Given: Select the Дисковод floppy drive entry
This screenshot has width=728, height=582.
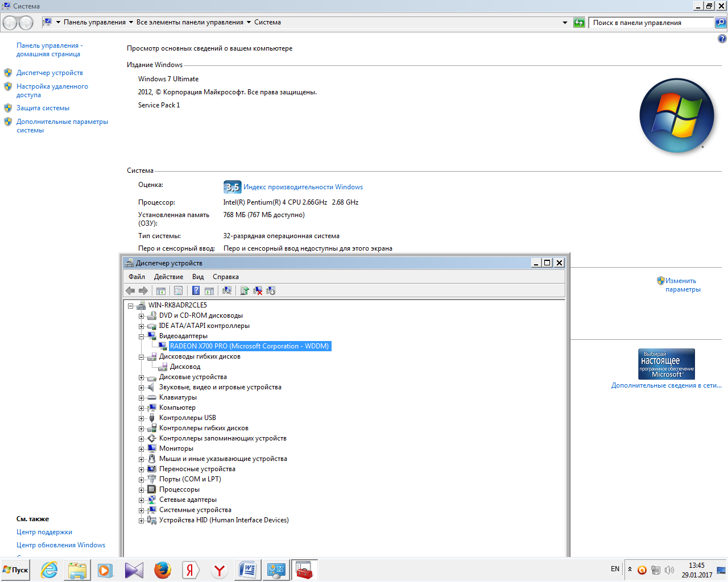Looking at the screenshot, I should (x=185, y=367).
